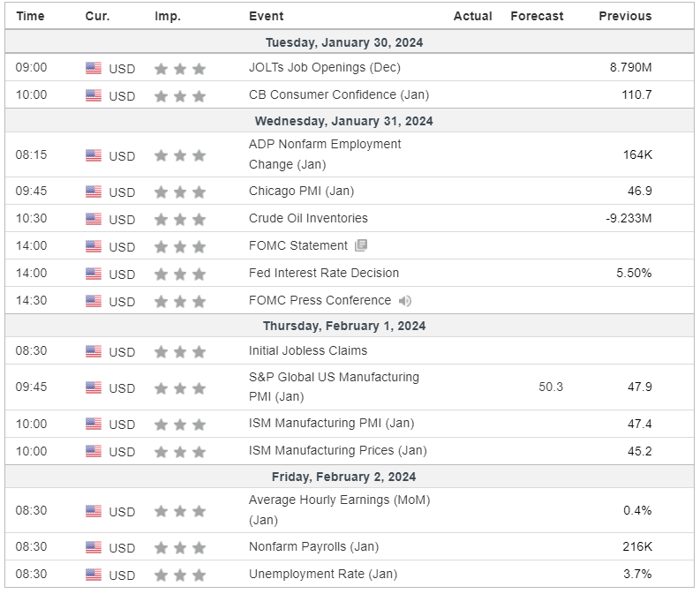Open JOLTs Job Openings (Dec) event
700x594 pixels.
pos(325,67)
